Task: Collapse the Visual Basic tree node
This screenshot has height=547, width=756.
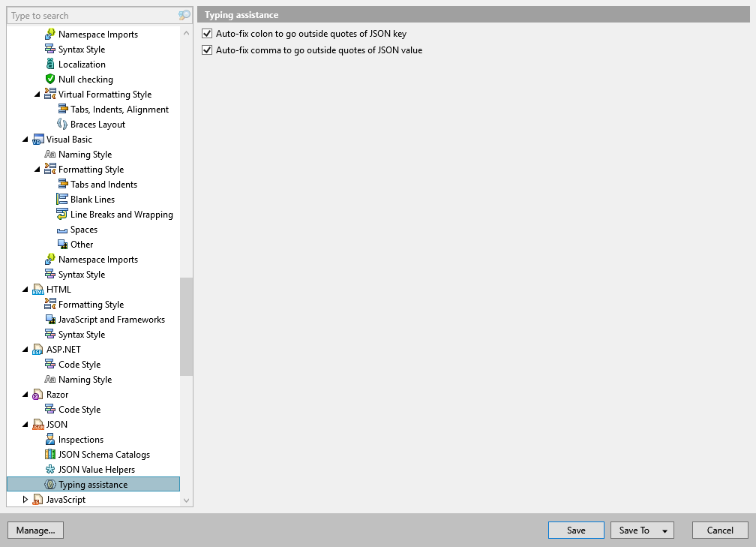Action: click(x=25, y=139)
